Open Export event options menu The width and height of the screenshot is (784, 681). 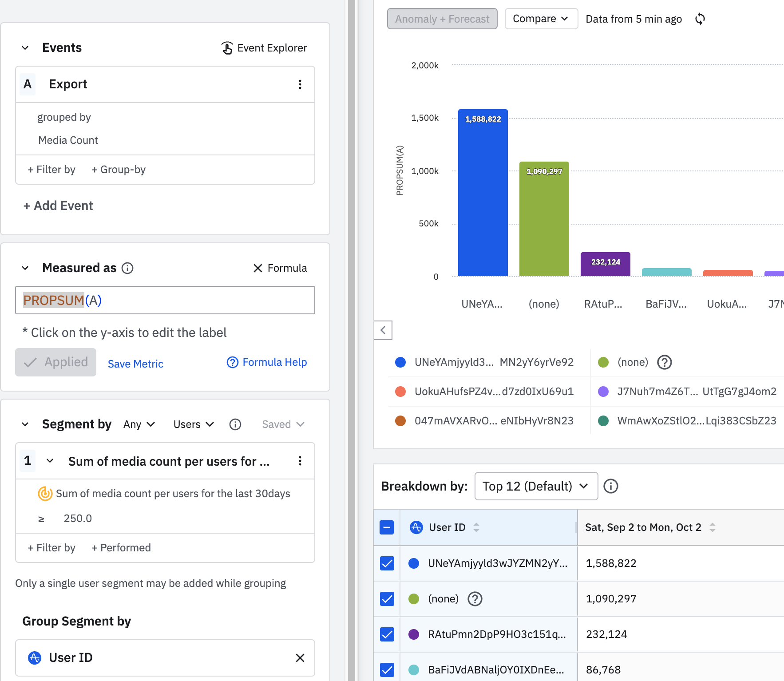[x=300, y=84]
